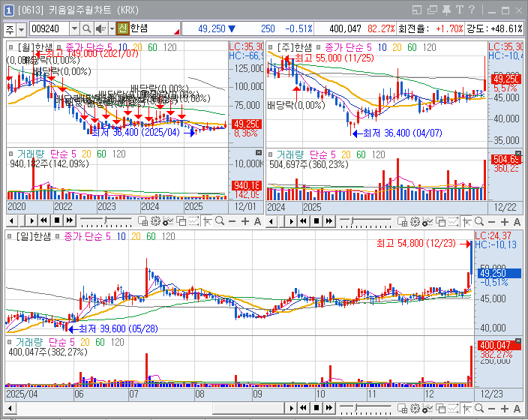
Task: Toggle the square marker beside [주]한샘 title
Action: click(x=270, y=47)
